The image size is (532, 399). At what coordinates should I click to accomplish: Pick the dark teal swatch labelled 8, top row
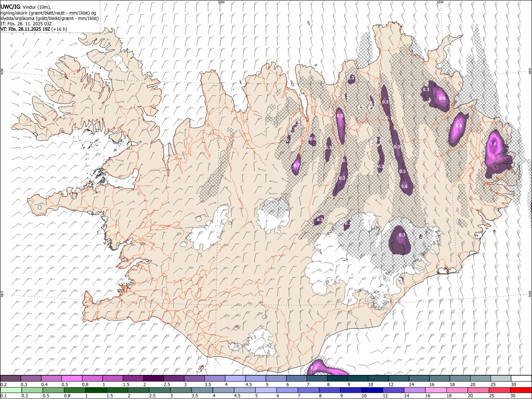point(337,379)
